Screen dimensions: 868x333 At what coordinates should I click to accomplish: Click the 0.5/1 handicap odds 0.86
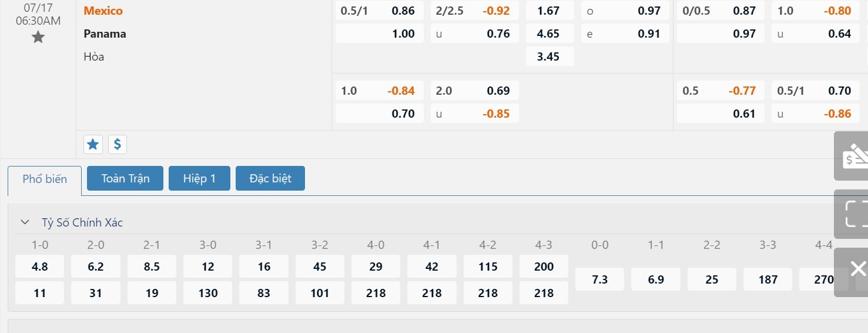[380, 11]
